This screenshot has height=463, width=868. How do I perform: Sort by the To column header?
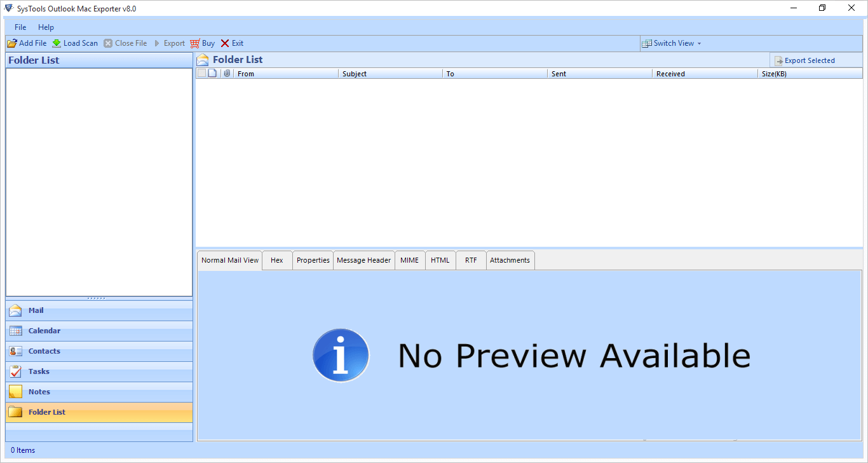point(495,74)
